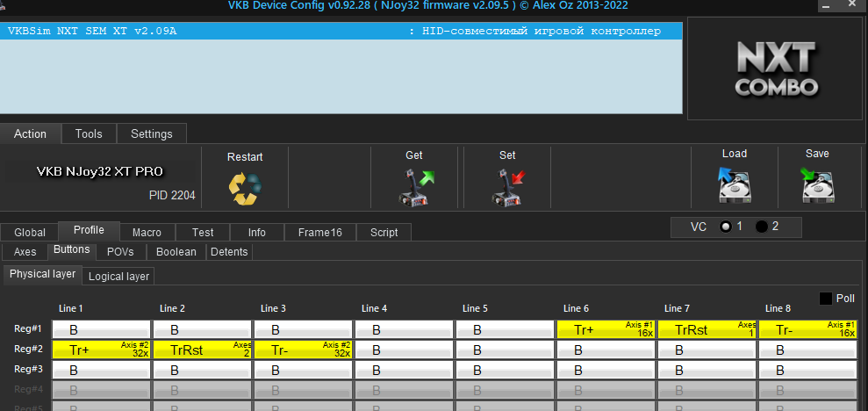The image size is (868, 411).
Task: Click the VKB NJoy32 XT PRO label
Action: click(x=100, y=172)
